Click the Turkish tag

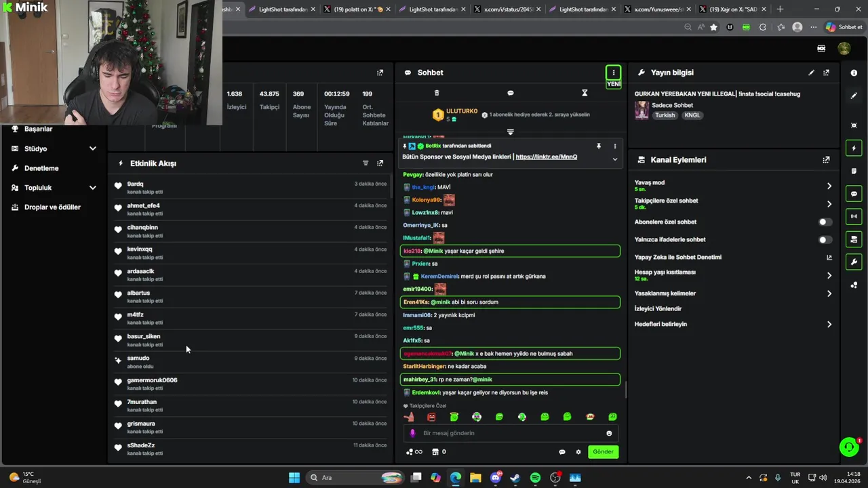(665, 115)
